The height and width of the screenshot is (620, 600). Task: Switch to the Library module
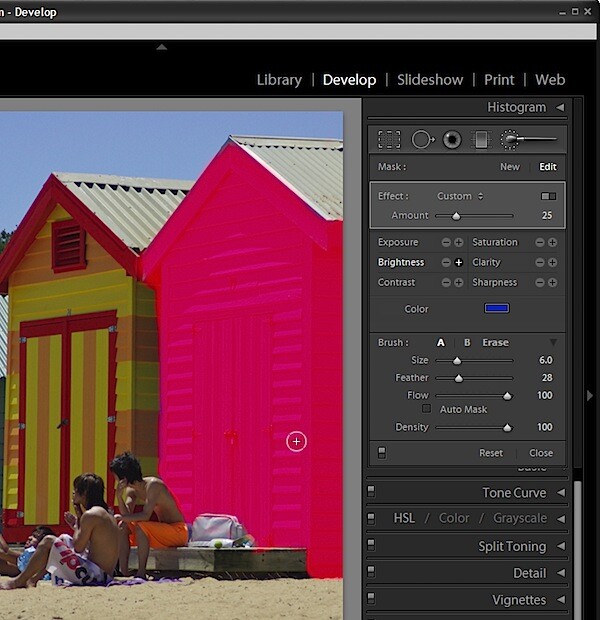pos(279,80)
